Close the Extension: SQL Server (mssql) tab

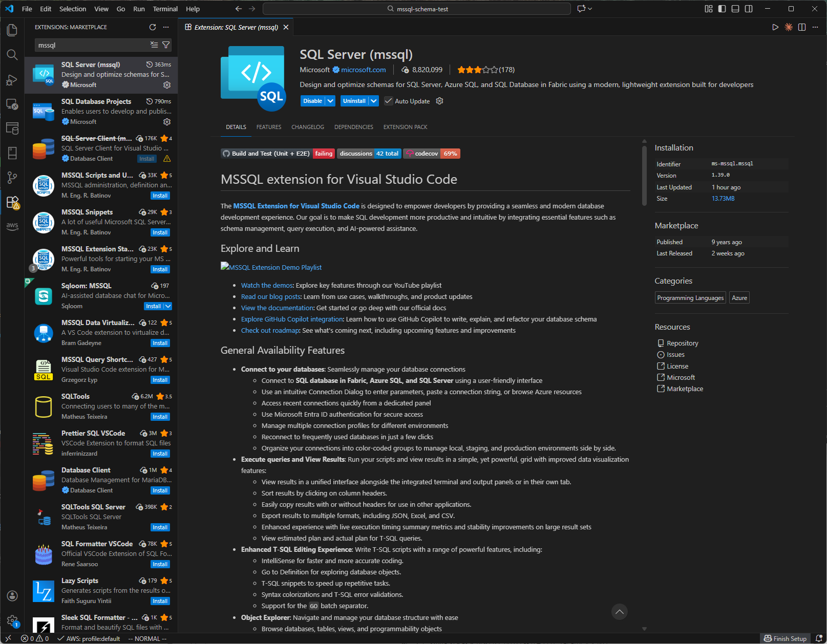[x=286, y=27]
